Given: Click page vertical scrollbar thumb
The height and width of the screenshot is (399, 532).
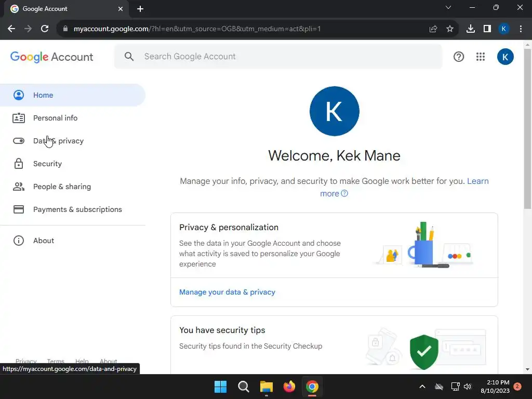Looking at the screenshot, I should tap(528, 129).
